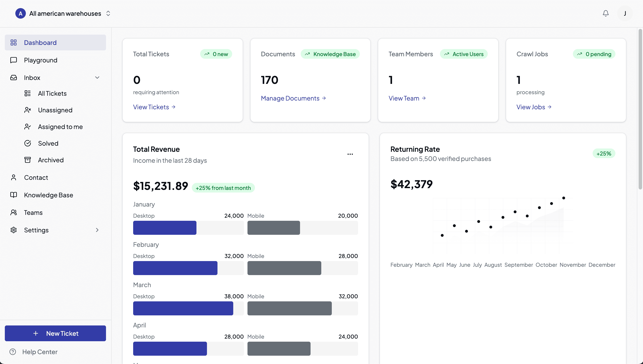Switch to Assigned to me view
643x364 pixels.
tap(60, 127)
